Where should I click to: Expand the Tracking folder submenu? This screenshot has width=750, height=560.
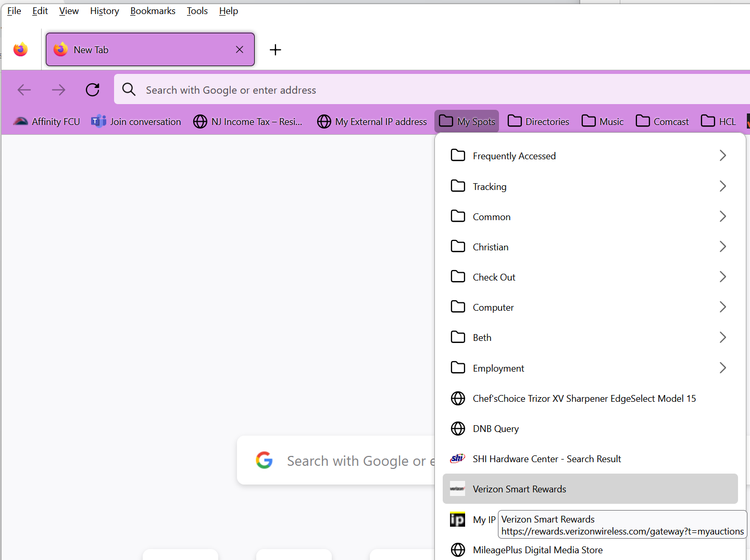[x=722, y=186]
